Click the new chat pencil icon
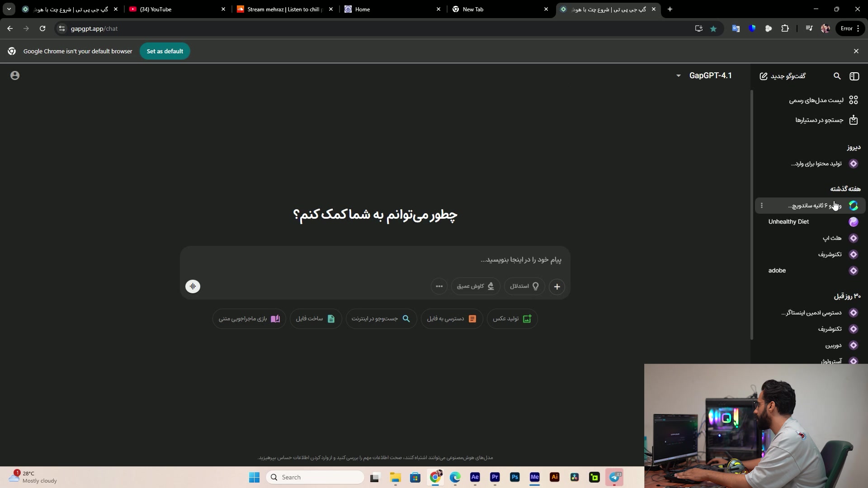Viewport: 868px width, 488px height. click(x=764, y=76)
